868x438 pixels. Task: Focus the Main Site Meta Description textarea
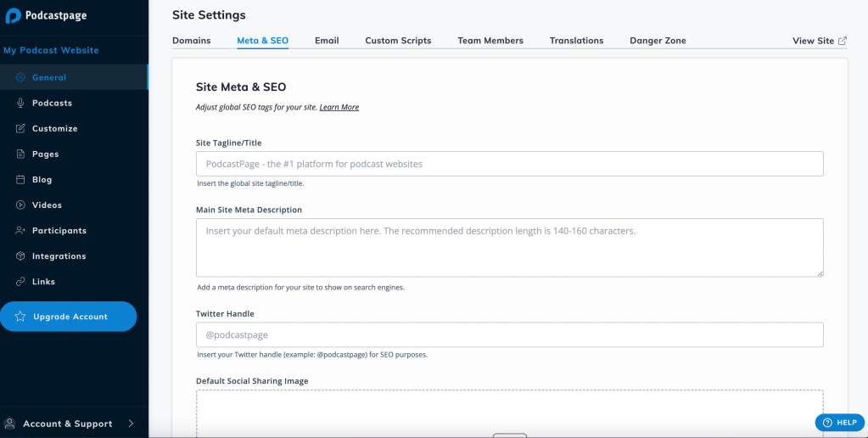[x=509, y=248]
